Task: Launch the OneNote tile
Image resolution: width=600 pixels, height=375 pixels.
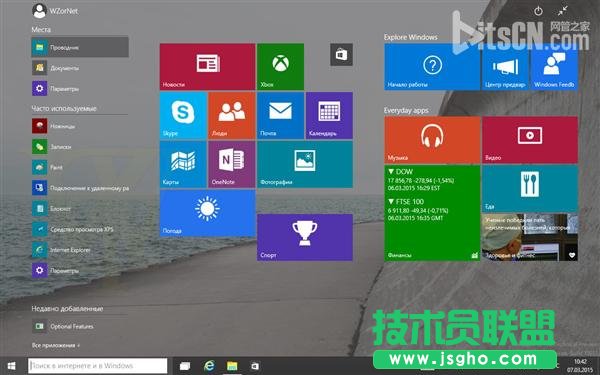Action: 232,164
